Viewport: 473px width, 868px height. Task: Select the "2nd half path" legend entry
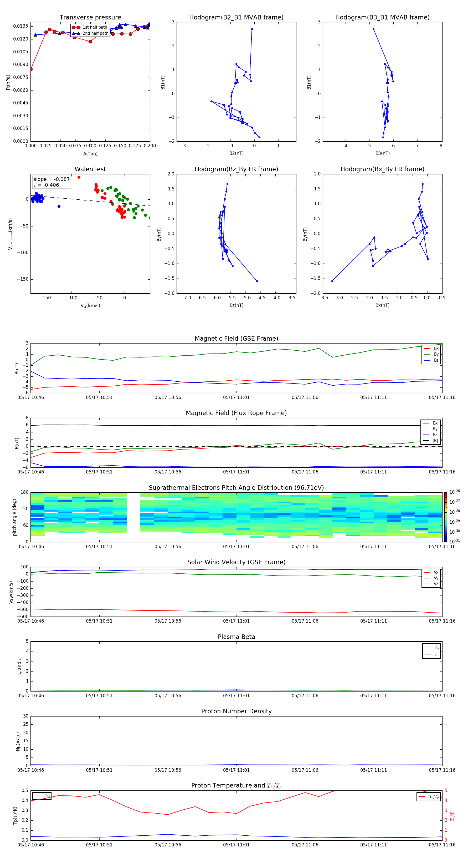[90, 33]
